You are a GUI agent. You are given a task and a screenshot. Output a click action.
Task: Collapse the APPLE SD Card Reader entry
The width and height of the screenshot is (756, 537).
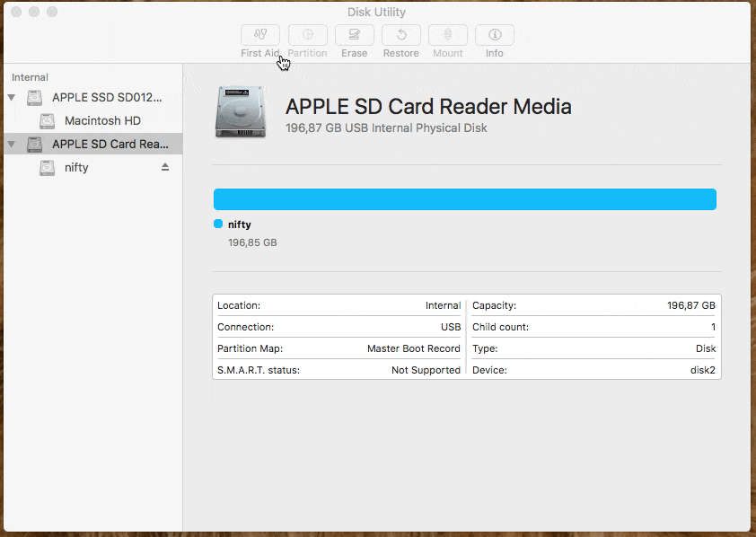click(11, 144)
